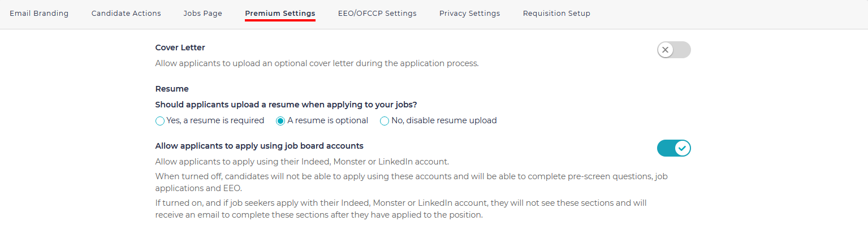Open the Email Branding tab
The width and height of the screenshot is (868, 251).
39,14
